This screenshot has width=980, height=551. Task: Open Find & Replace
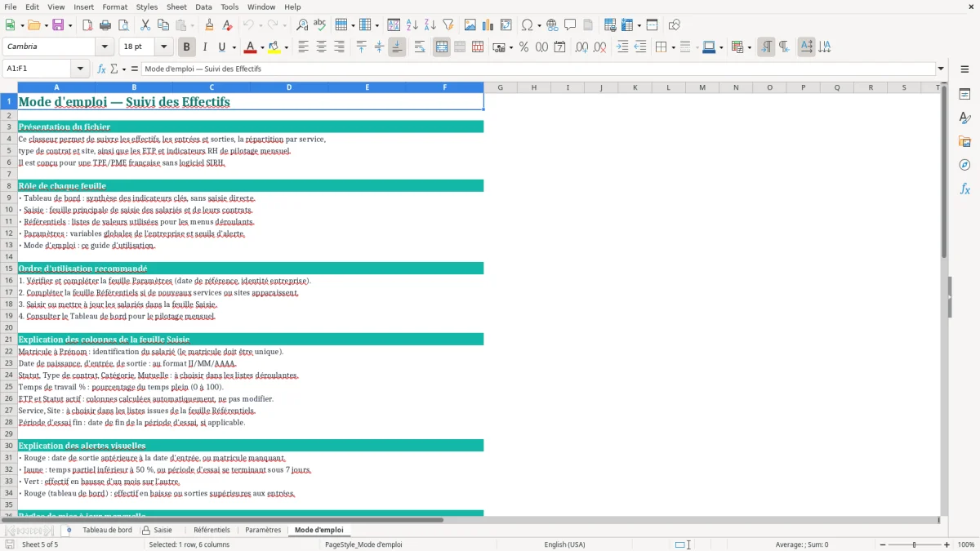coord(302,25)
